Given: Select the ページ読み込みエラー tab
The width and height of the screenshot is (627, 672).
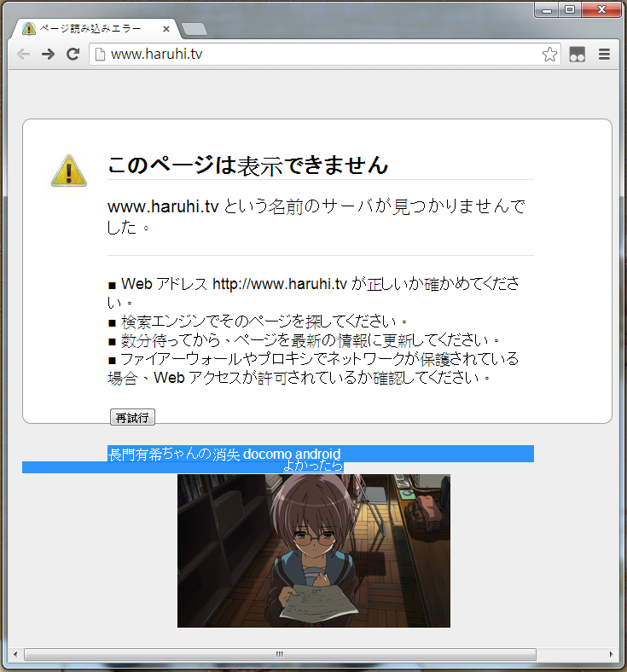Looking at the screenshot, I should [93, 29].
